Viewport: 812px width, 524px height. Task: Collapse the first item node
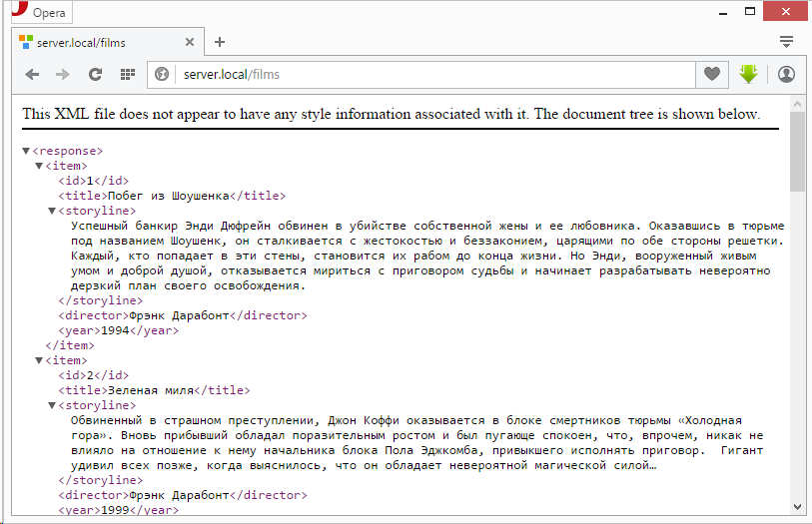coord(39,166)
